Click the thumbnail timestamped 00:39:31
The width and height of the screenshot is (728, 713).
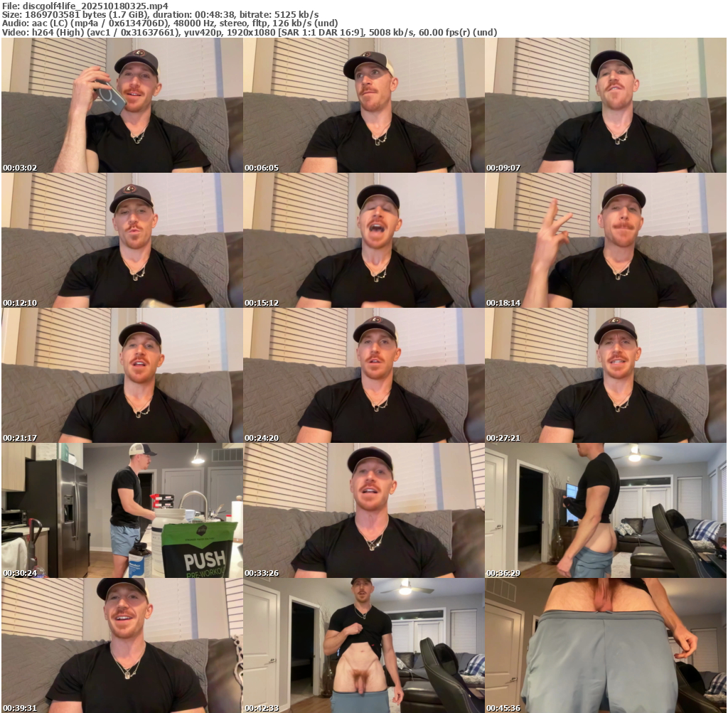(122, 645)
